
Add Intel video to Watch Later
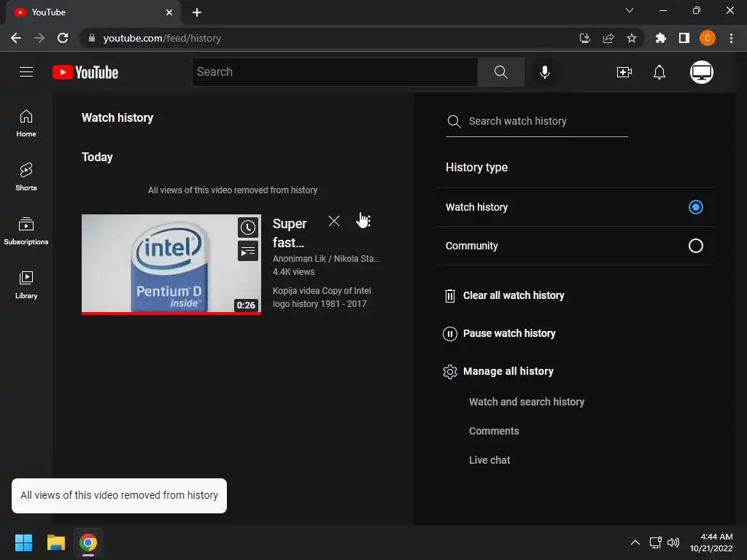click(248, 227)
